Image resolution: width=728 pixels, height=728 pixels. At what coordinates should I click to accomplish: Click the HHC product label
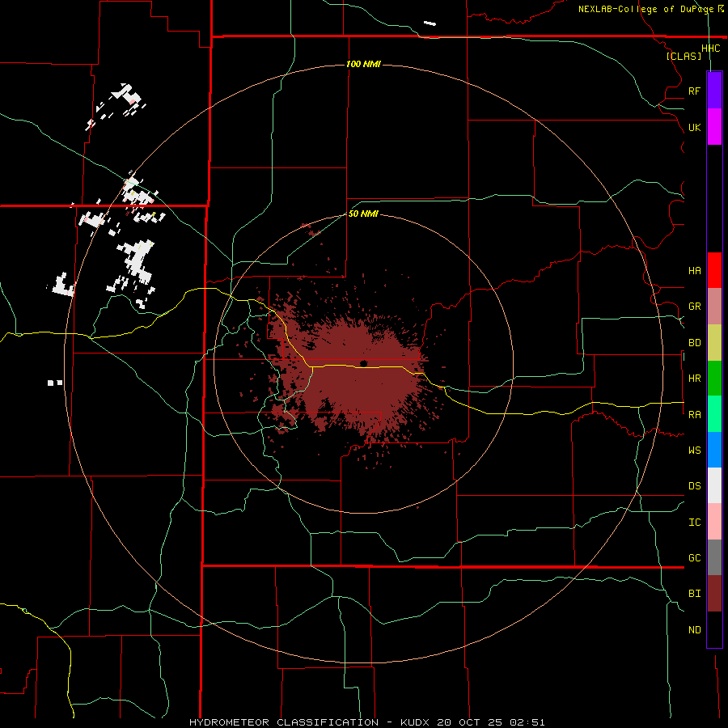pyautogui.click(x=711, y=49)
